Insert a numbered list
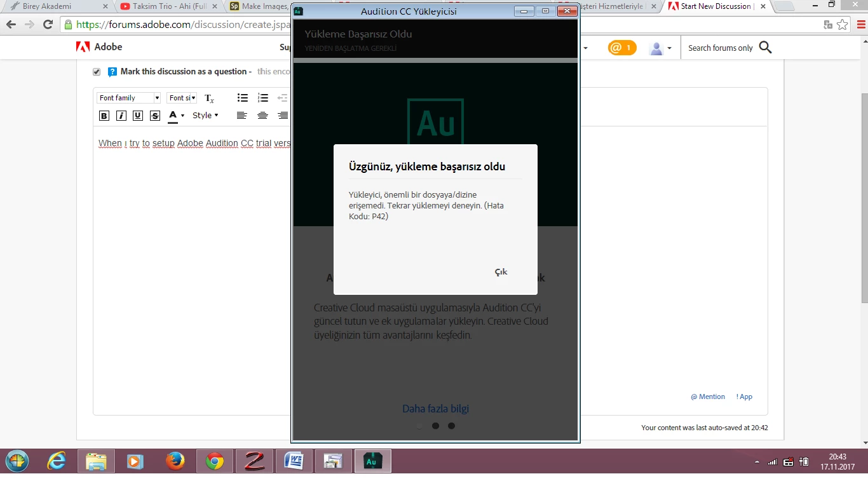Viewport: 868px width, 488px height. click(x=262, y=98)
